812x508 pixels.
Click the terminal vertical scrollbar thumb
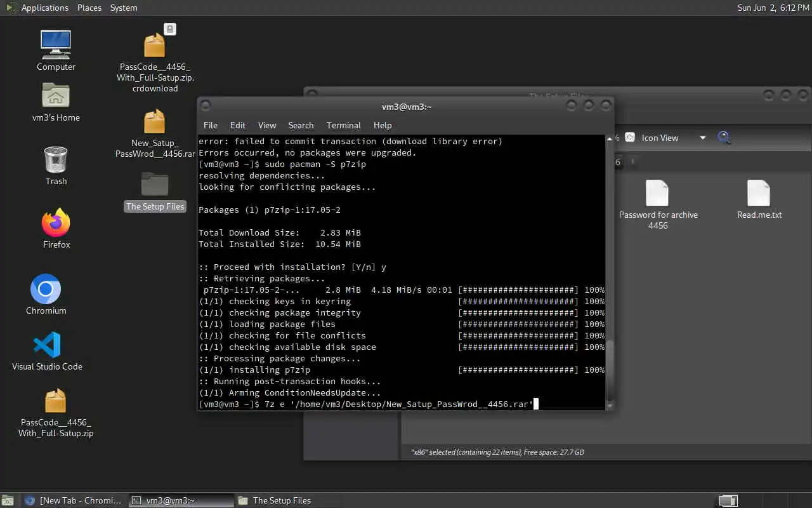point(610,370)
